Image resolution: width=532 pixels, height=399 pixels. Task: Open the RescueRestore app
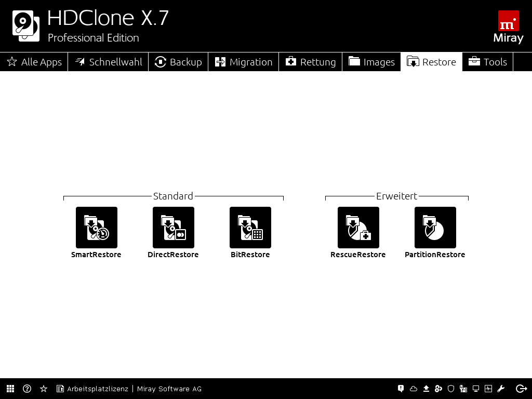point(358,228)
